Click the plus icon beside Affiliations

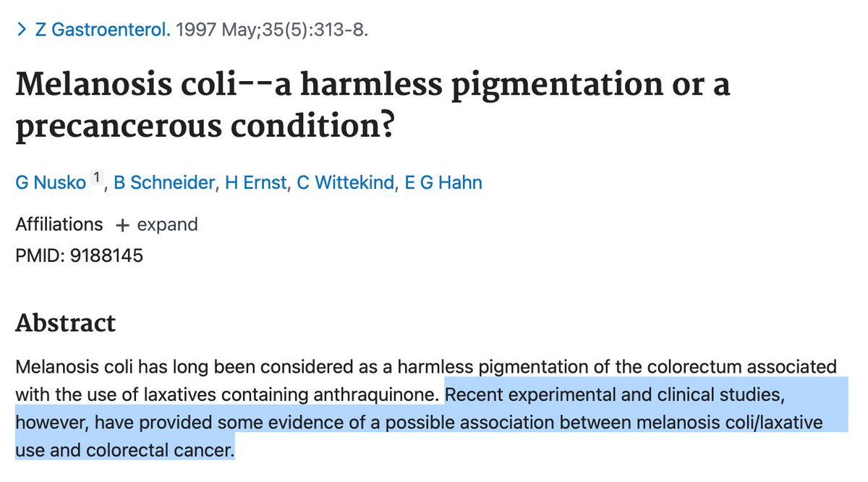122,225
